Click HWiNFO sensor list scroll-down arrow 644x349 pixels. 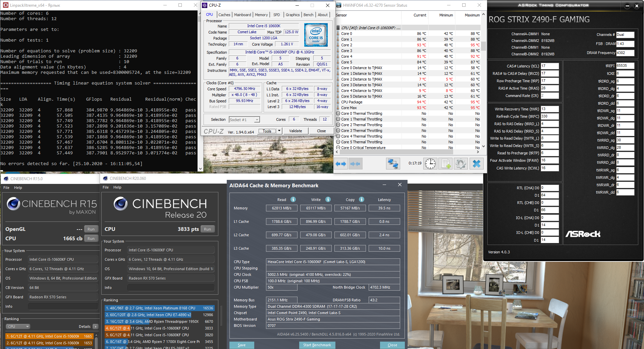[x=483, y=146]
